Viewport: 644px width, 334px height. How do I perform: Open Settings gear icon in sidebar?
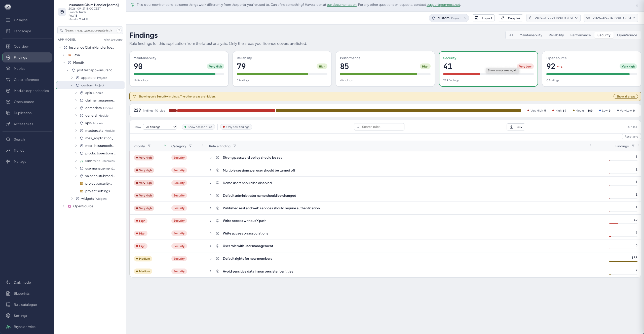(8, 316)
